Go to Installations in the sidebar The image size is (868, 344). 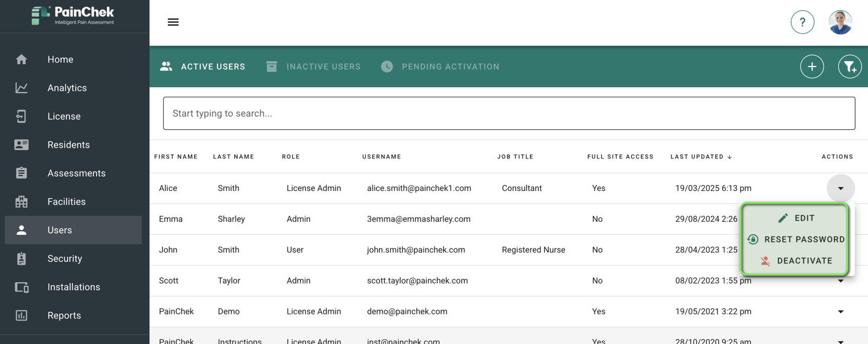click(x=74, y=287)
